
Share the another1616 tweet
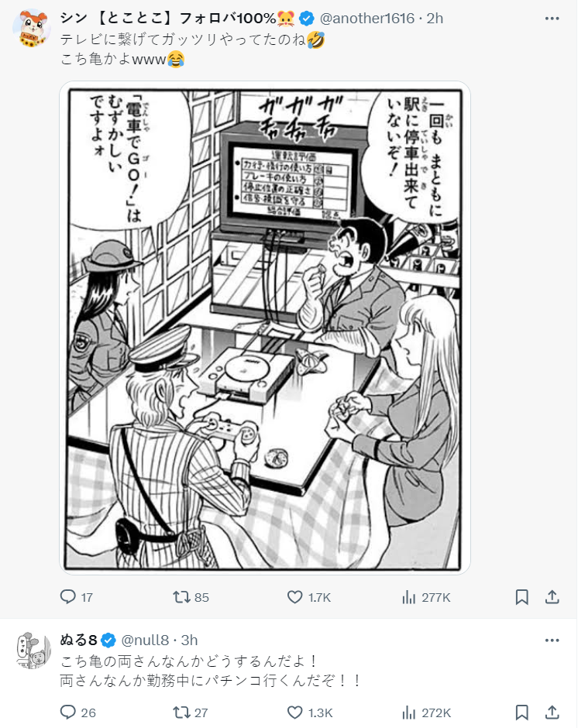pos(552,596)
